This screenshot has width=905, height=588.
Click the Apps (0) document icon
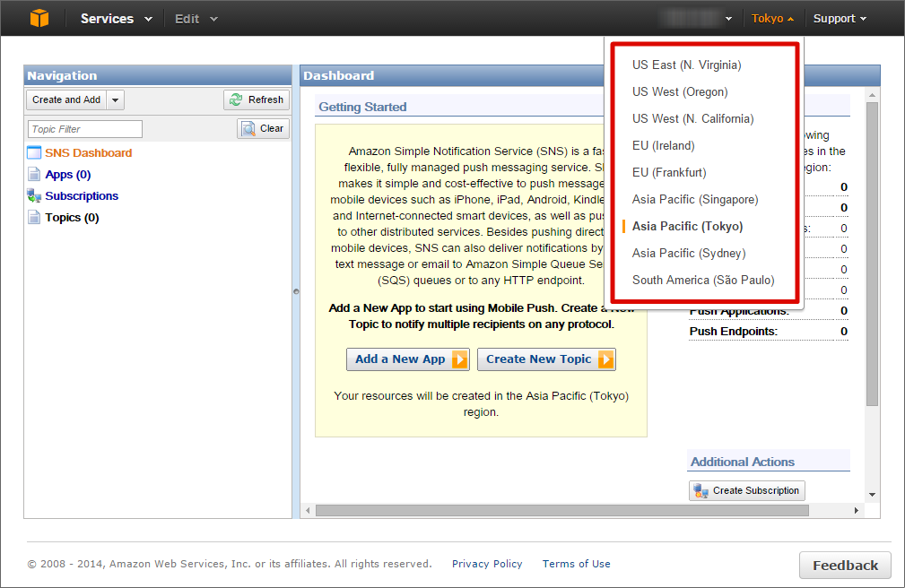[x=34, y=174]
